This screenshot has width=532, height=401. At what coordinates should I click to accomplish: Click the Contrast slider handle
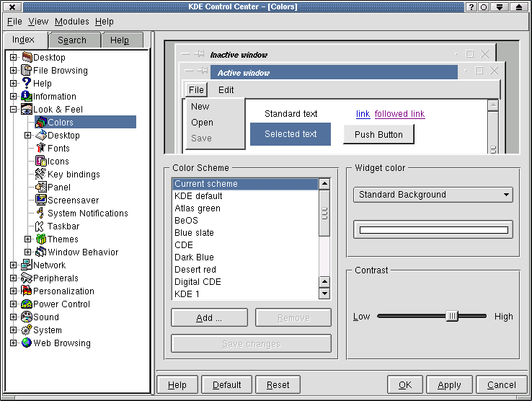point(452,316)
